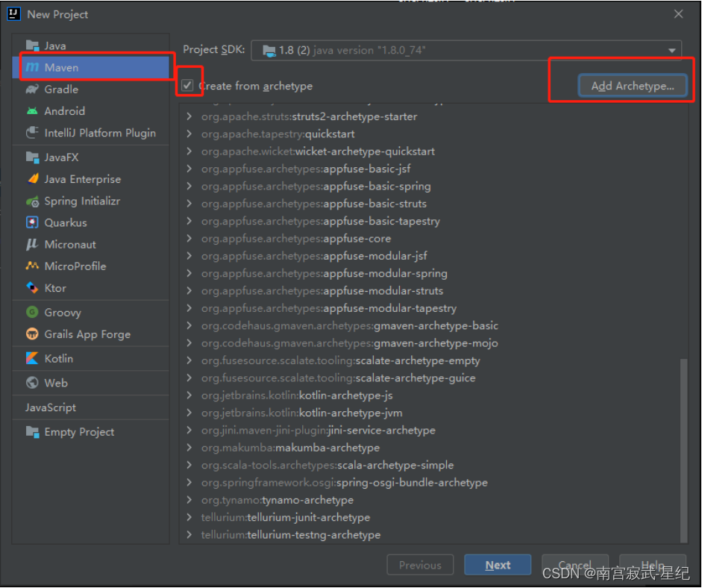Click the Cancel button
Image resolution: width=702 pixels, height=588 pixels.
point(575,565)
